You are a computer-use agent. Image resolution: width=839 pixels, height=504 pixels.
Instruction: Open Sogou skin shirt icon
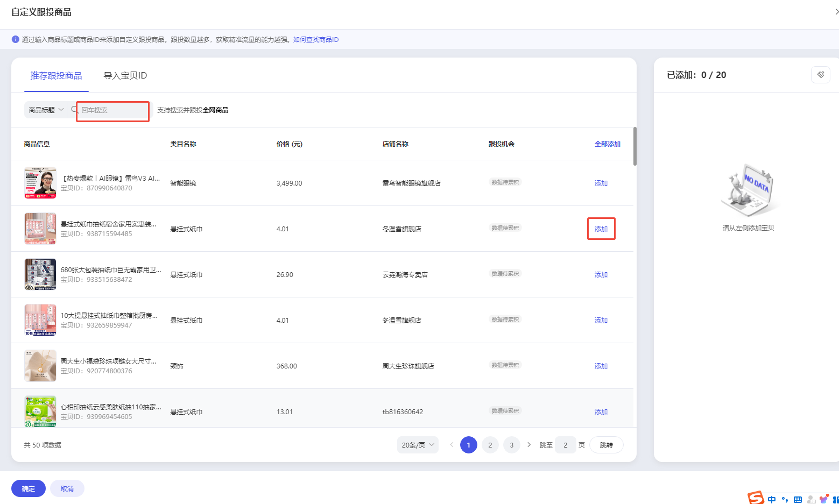(x=823, y=499)
